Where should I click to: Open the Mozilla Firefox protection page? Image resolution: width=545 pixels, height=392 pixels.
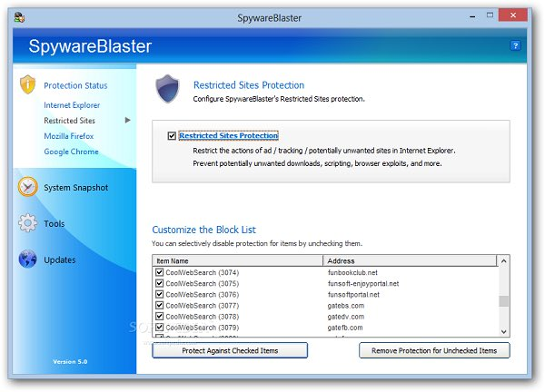(69, 136)
